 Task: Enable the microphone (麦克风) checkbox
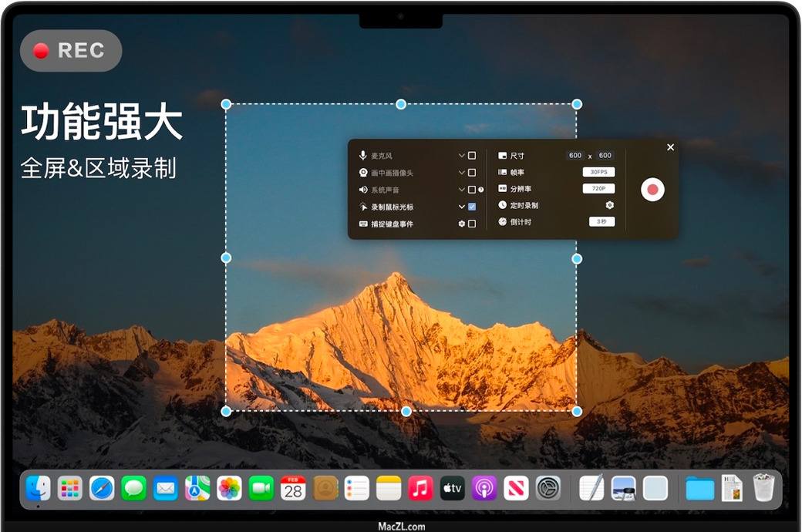coord(472,156)
